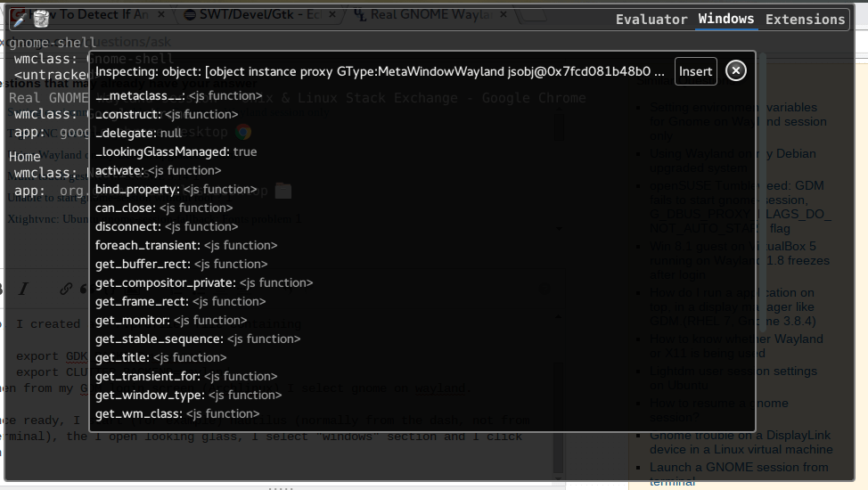Image resolution: width=868 pixels, height=490 pixels.
Task: Select the Windows tab
Action: coord(725,19)
